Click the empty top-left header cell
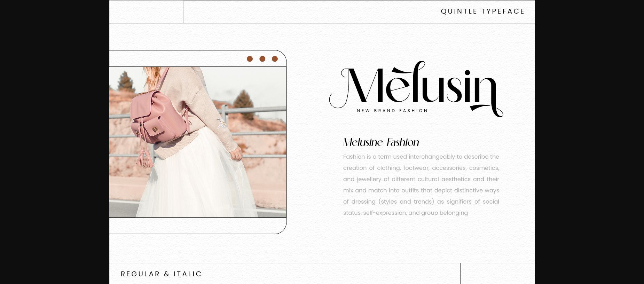This screenshot has width=644, height=284. click(147, 12)
